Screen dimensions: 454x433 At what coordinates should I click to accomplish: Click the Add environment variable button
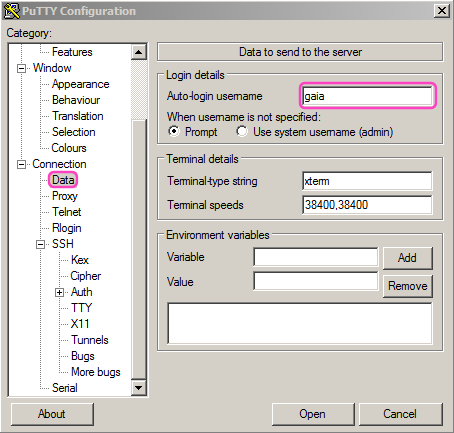point(407,258)
